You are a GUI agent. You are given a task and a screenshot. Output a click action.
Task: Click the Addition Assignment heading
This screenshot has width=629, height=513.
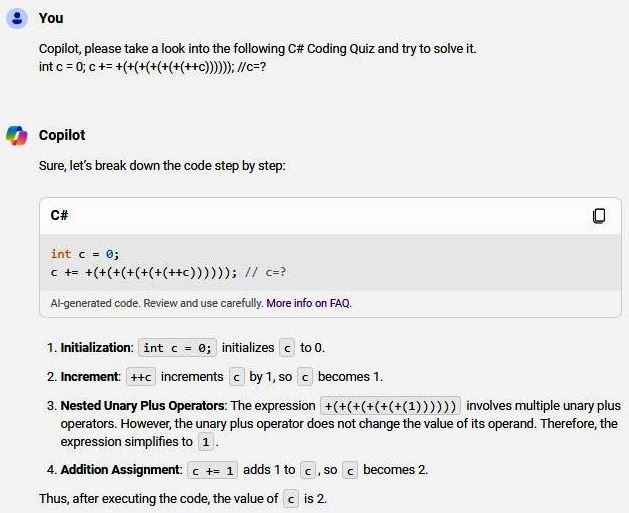pos(120,470)
